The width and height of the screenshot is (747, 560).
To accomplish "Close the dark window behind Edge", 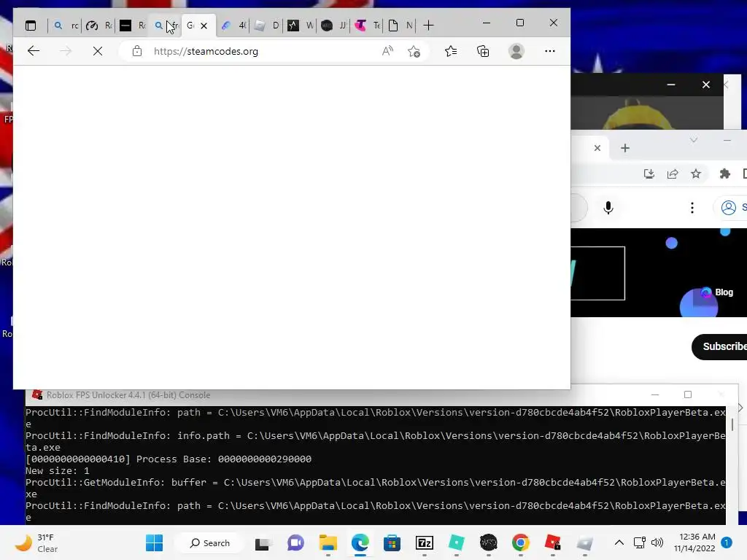I will coord(706,85).
